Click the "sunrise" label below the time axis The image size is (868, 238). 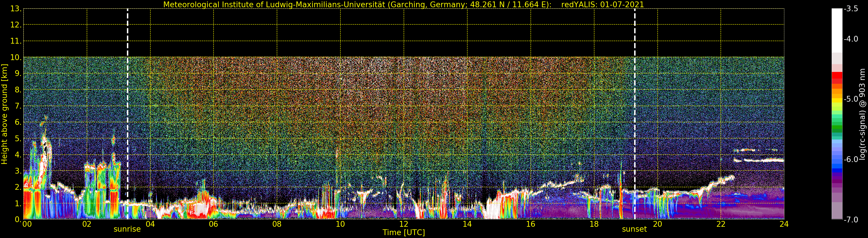pyautogui.click(x=127, y=229)
